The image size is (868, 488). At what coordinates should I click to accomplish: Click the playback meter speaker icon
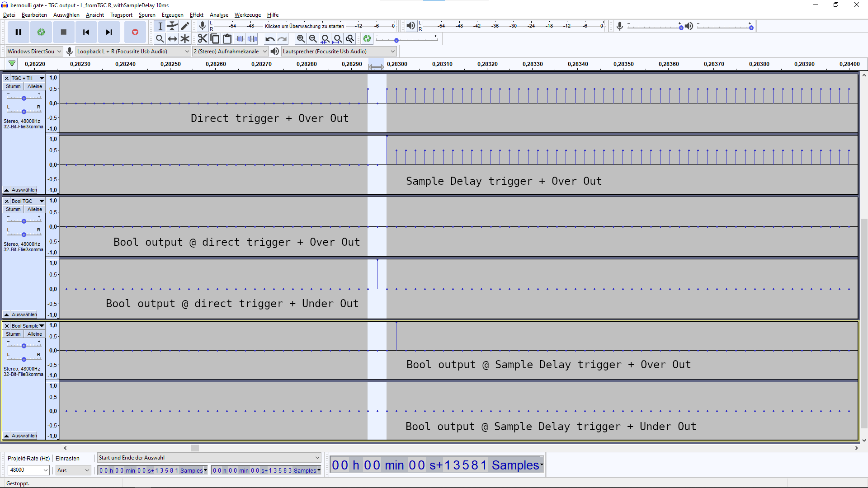[410, 26]
